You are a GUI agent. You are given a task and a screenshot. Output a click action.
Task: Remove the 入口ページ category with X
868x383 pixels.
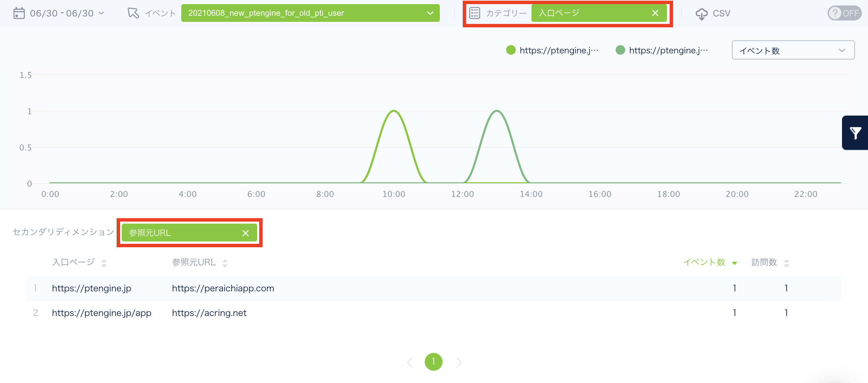pyautogui.click(x=655, y=13)
